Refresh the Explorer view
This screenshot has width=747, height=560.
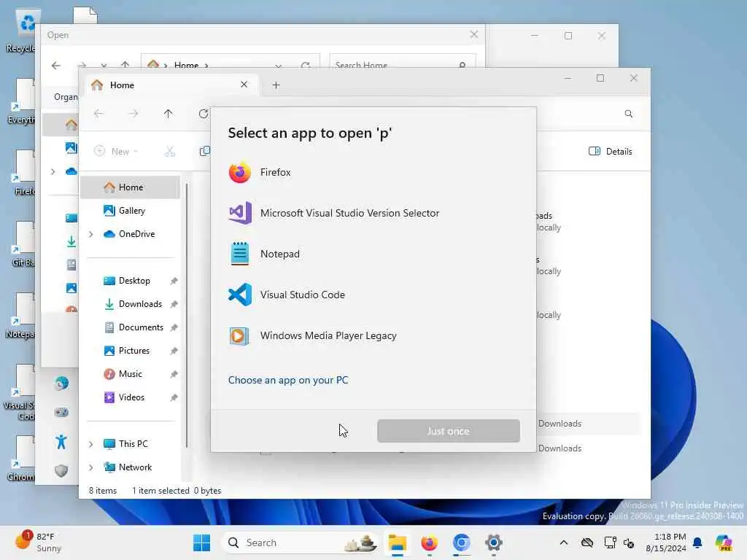204,114
